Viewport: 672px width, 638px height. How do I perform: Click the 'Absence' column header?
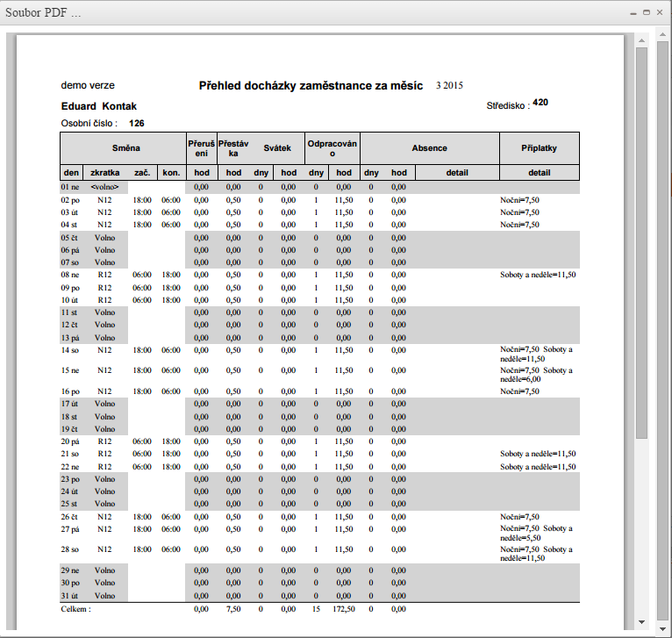click(429, 148)
